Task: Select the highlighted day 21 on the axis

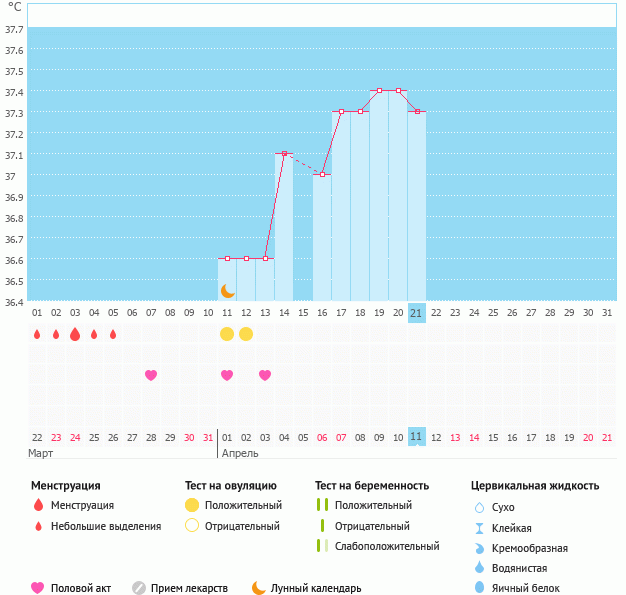Action: (x=417, y=313)
